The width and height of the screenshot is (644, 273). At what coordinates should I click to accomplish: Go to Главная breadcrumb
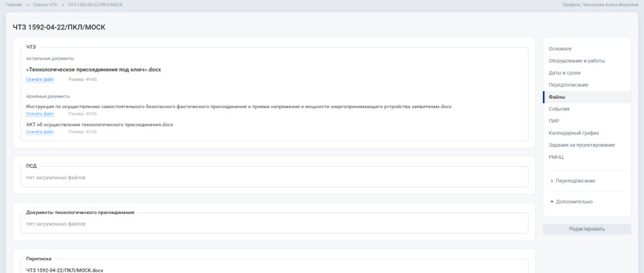[x=14, y=5]
